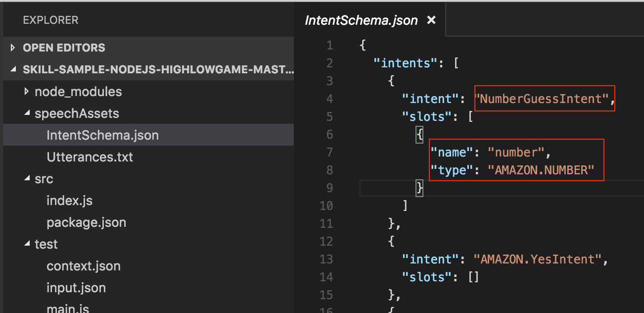Open the input.json file
The image size is (644, 313).
point(76,288)
